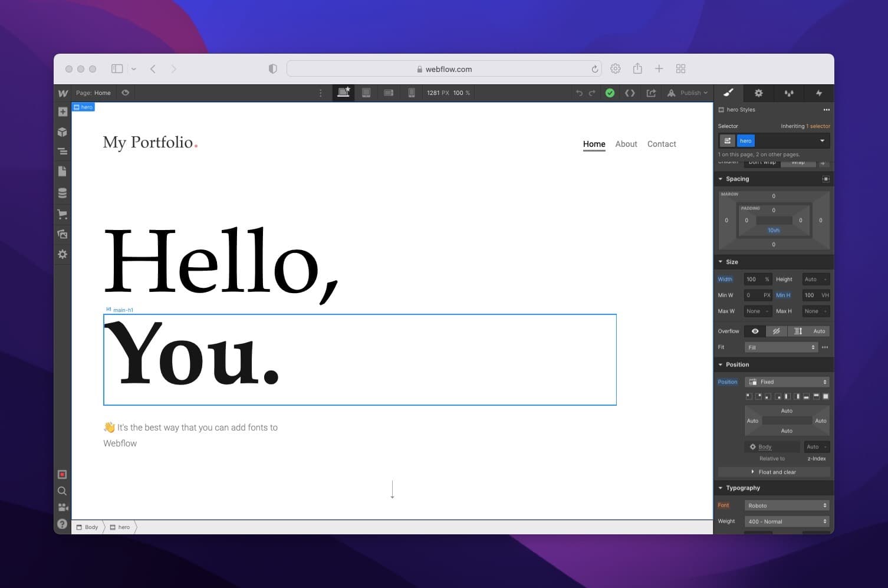This screenshot has height=588, width=888.
Task: Open the video tutorials icon
Action: 63,507
